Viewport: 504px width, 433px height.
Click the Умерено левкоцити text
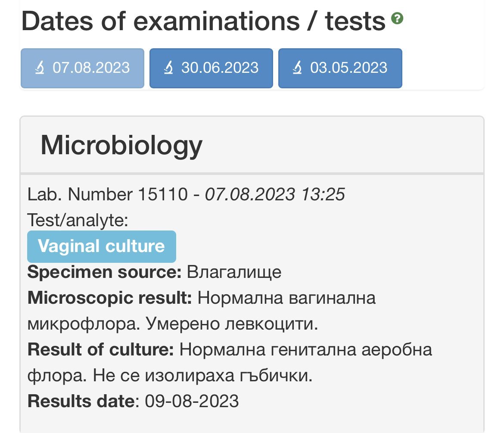pos(232,324)
